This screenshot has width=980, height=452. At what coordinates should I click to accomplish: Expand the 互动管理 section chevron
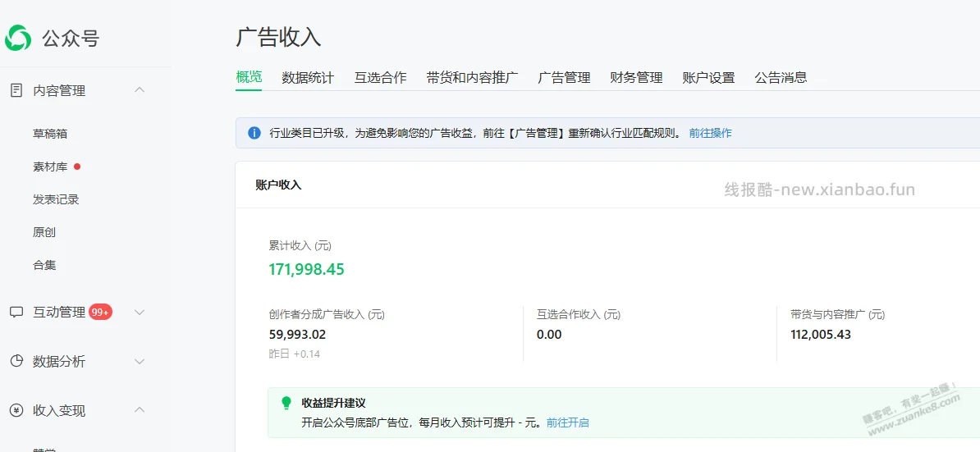[140, 313]
